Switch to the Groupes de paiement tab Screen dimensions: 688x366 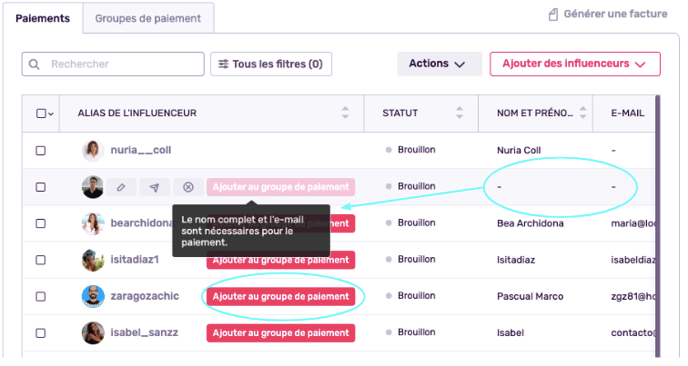[x=148, y=18]
